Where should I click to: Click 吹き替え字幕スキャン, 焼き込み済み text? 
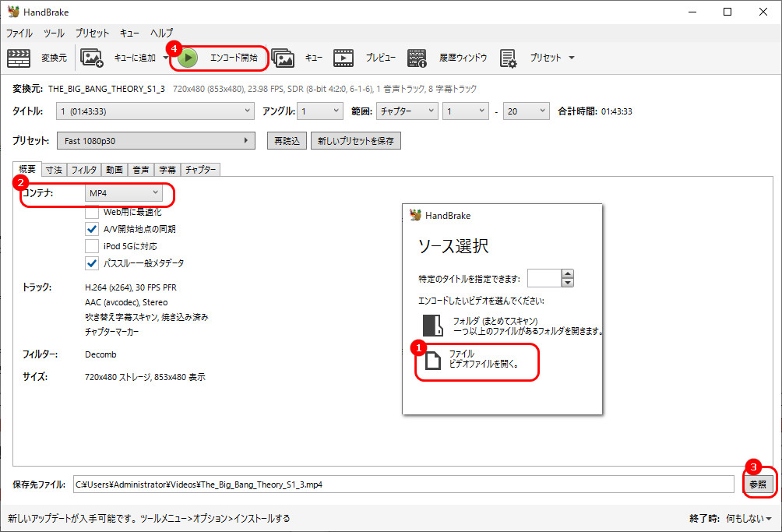[146, 317]
